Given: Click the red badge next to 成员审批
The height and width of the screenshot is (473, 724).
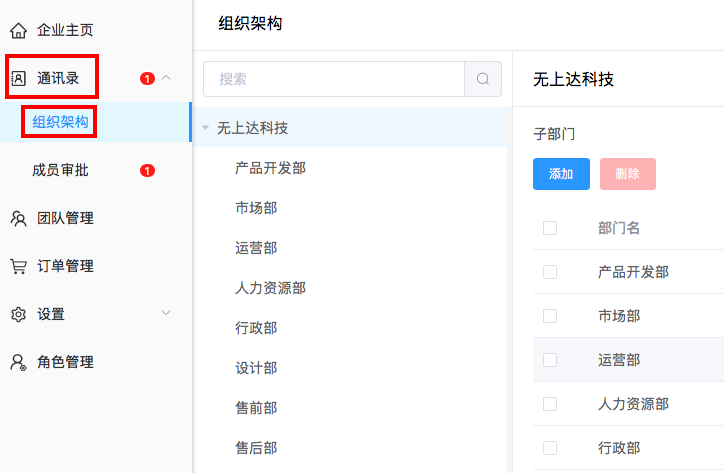Looking at the screenshot, I should click(147, 171).
